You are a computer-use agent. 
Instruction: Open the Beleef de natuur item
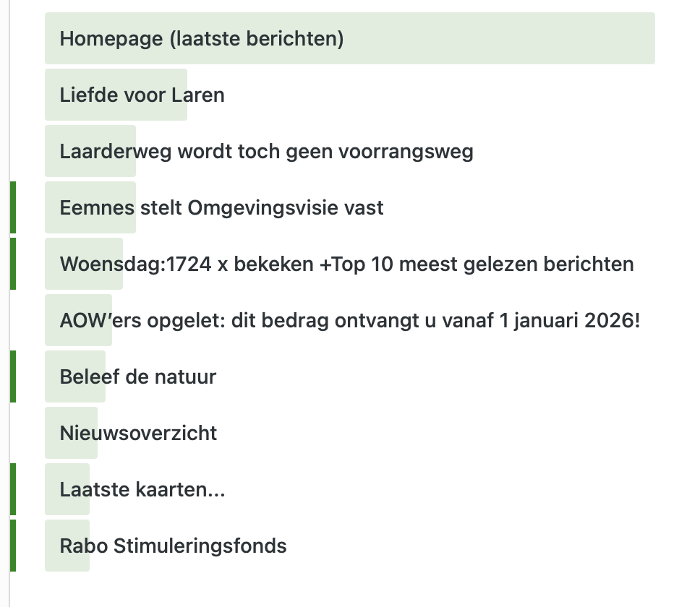[137, 376]
